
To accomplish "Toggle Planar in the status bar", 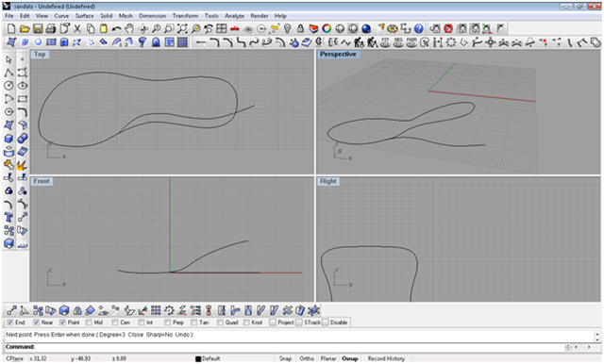I will coord(328,358).
